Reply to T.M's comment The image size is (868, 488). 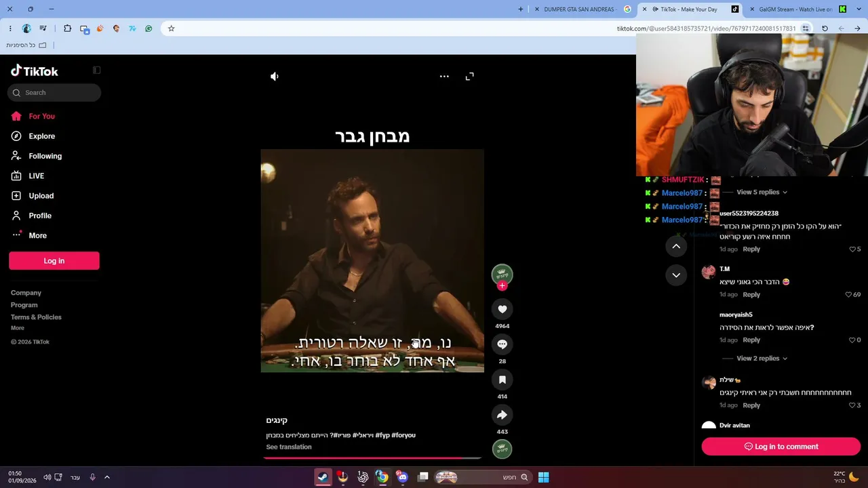[x=751, y=295]
